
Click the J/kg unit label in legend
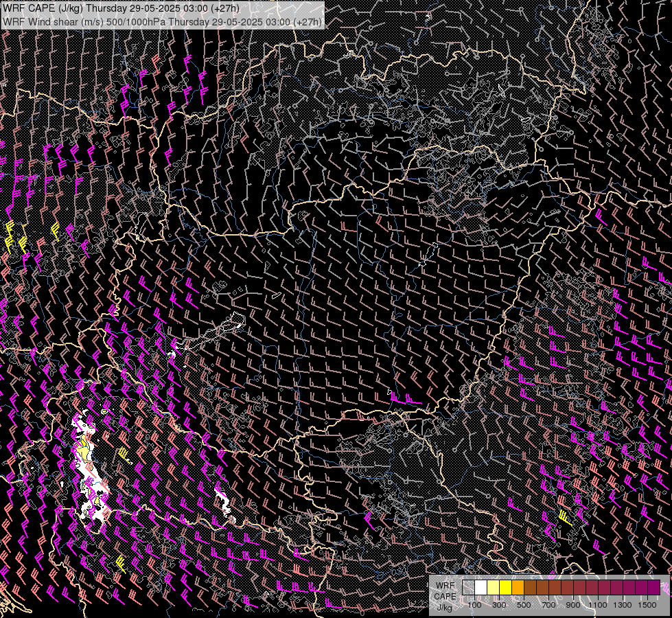[445, 608]
